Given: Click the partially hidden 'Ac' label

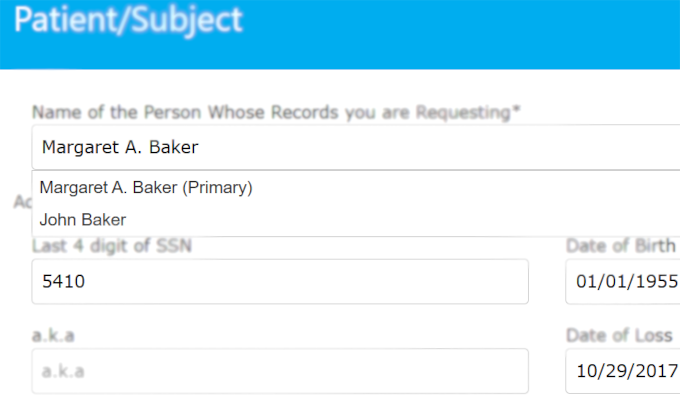Looking at the screenshot, I should [22, 202].
